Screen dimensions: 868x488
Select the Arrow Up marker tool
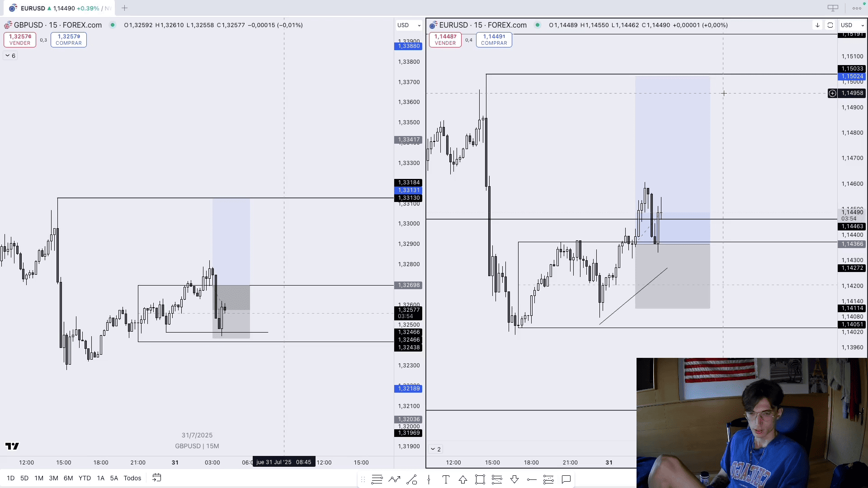463,479
